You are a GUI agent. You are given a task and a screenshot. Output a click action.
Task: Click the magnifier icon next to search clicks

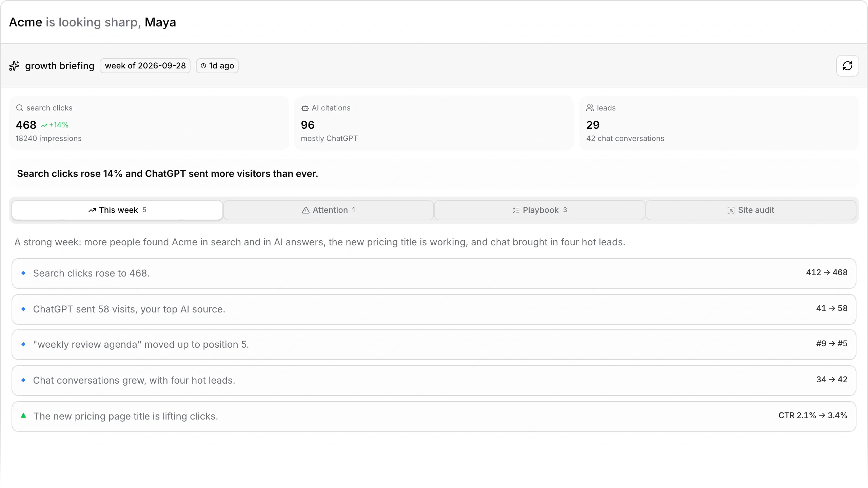coord(20,108)
